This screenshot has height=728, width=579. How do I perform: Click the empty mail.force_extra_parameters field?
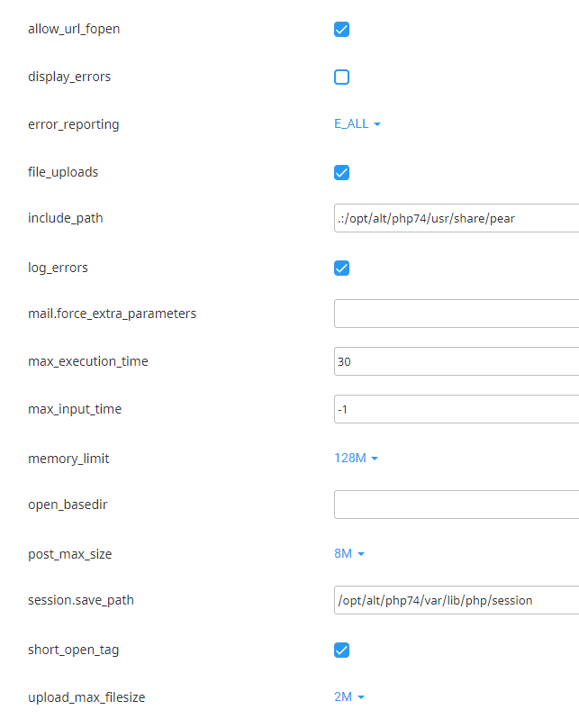[x=450, y=313]
